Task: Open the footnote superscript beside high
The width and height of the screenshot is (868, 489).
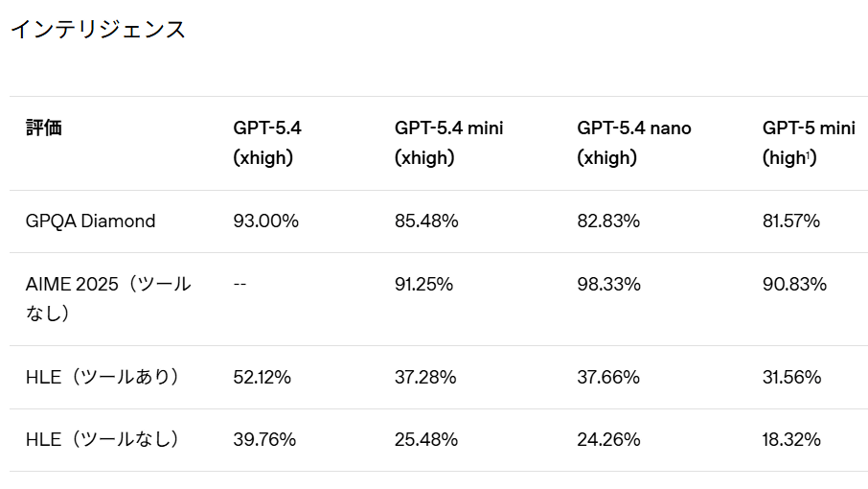Action: (x=810, y=155)
